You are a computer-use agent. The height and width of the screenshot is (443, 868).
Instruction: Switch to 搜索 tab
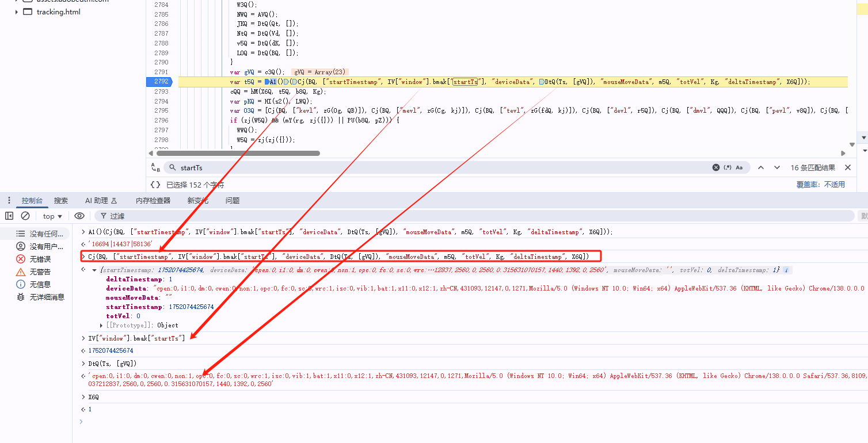[61, 201]
